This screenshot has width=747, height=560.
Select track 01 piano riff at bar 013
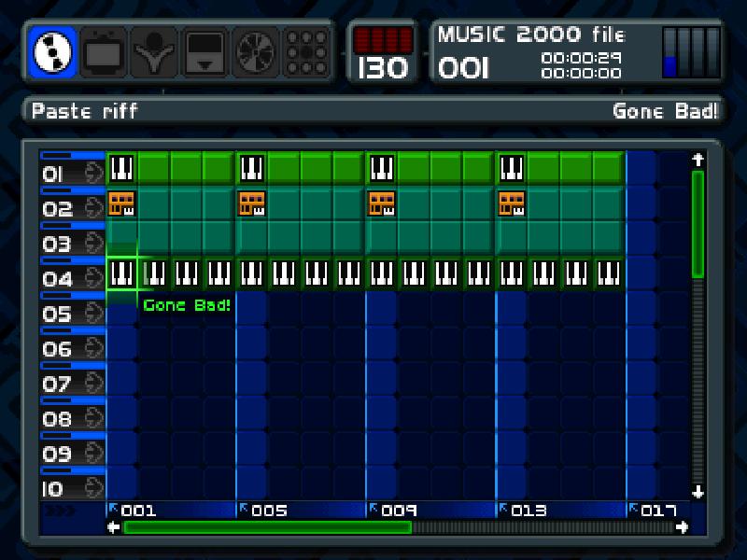[x=512, y=168]
